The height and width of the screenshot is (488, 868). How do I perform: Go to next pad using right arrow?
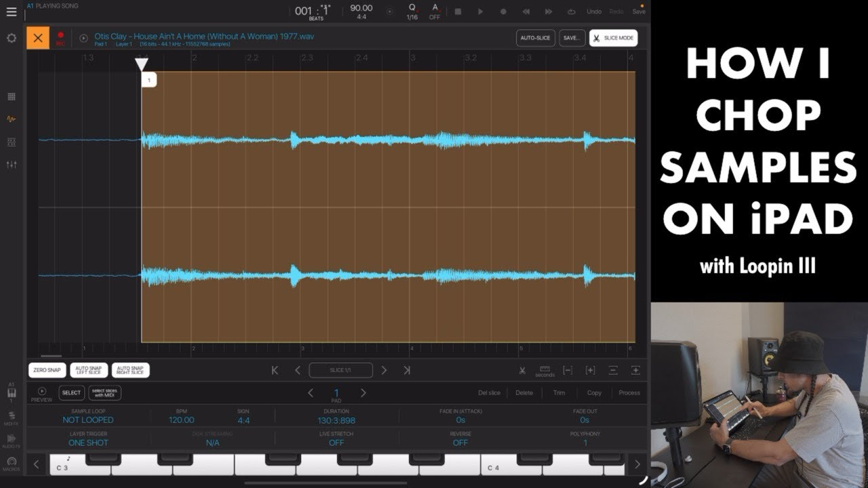tap(364, 392)
